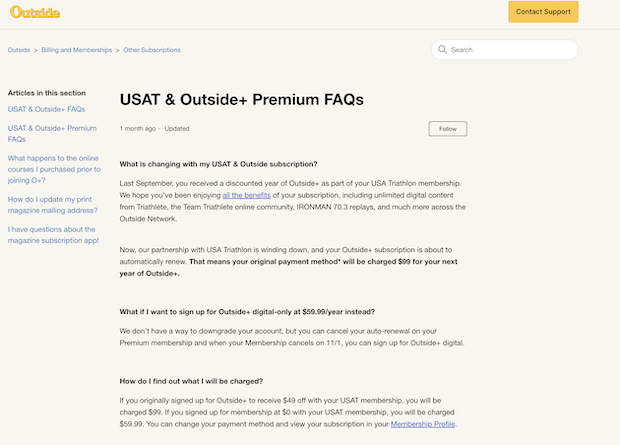
Task: Navigate to the Other Subscriptions breadcrumb
Action: 152,49
